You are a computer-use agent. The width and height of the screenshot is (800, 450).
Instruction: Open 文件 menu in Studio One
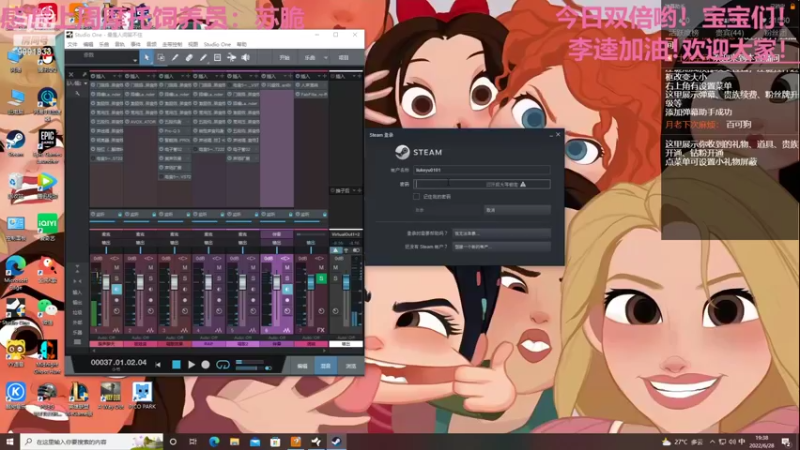72,44
